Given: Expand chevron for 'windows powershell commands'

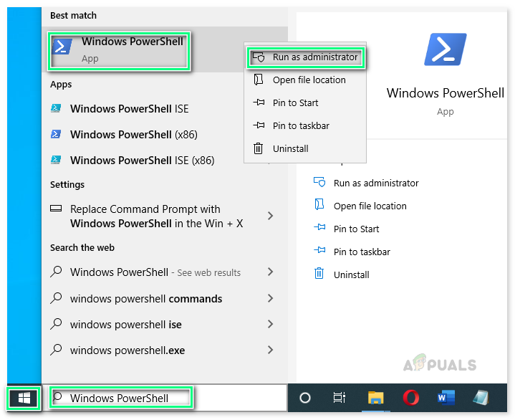Looking at the screenshot, I should 270,298.
